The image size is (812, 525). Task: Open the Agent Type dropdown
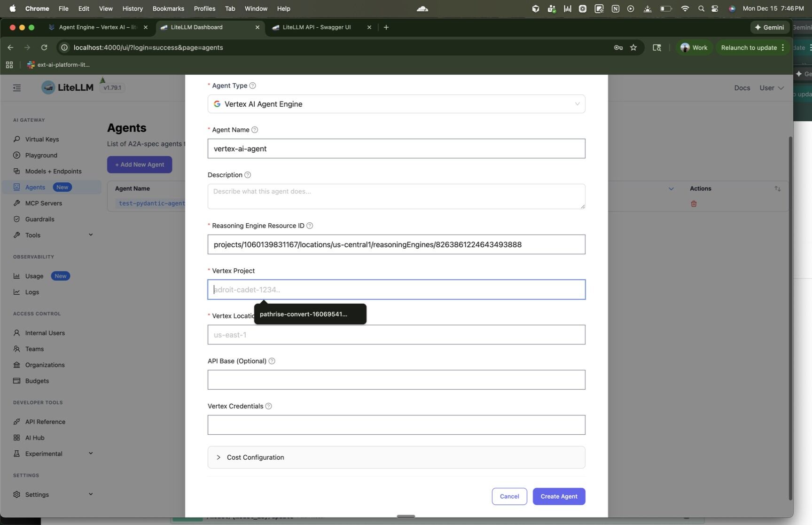pos(396,104)
